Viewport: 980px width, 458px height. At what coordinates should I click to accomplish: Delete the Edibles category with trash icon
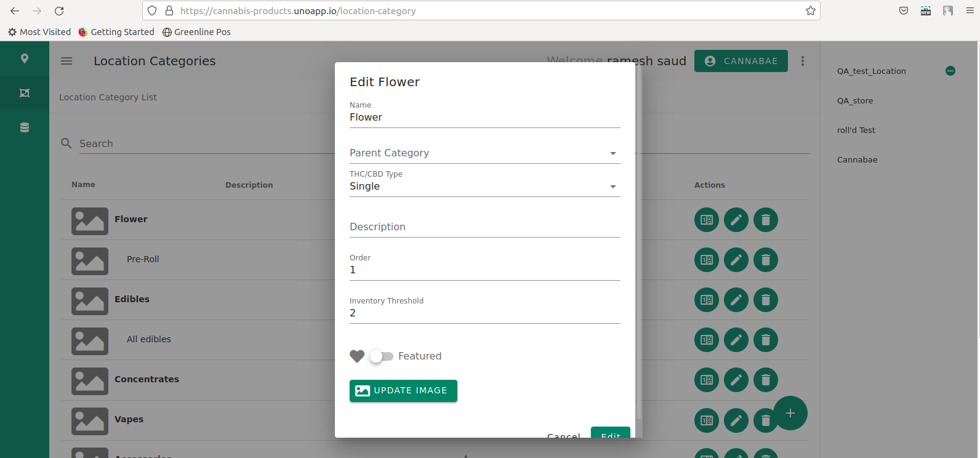765,300
